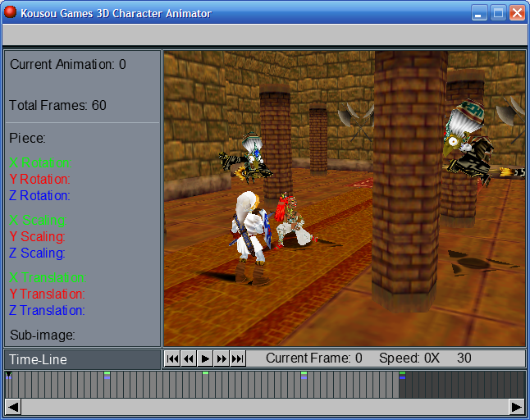Click the red application icon in title bar
Screen dimensions: 530x420
[10, 11]
